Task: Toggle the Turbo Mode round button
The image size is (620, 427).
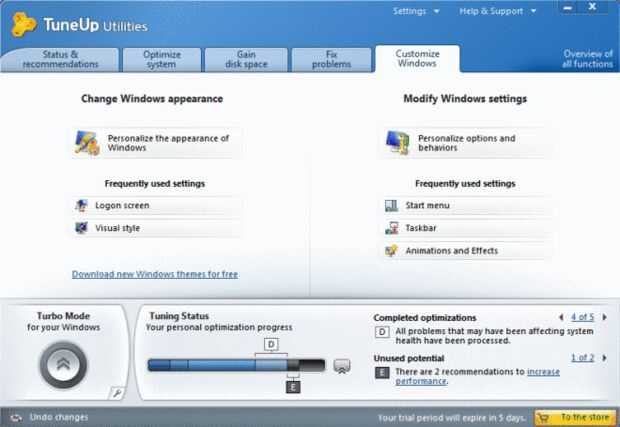Action: click(x=63, y=365)
